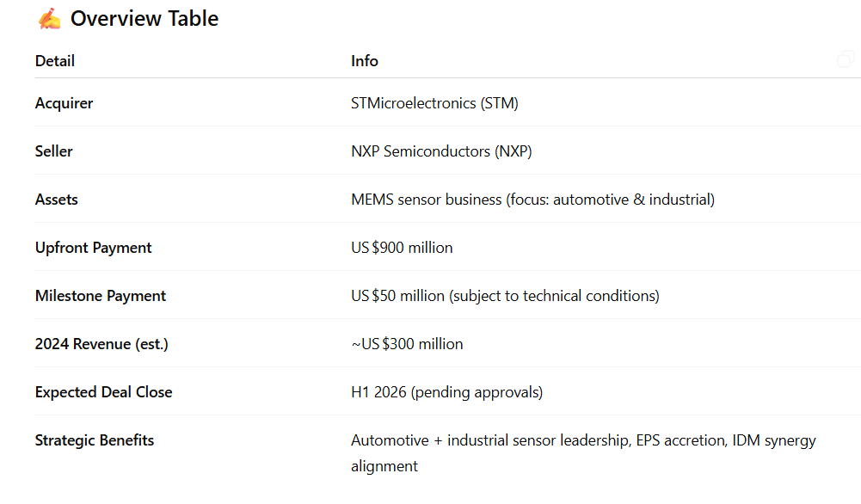Click NXP Semiconductors (NXP) cell

click(x=441, y=151)
